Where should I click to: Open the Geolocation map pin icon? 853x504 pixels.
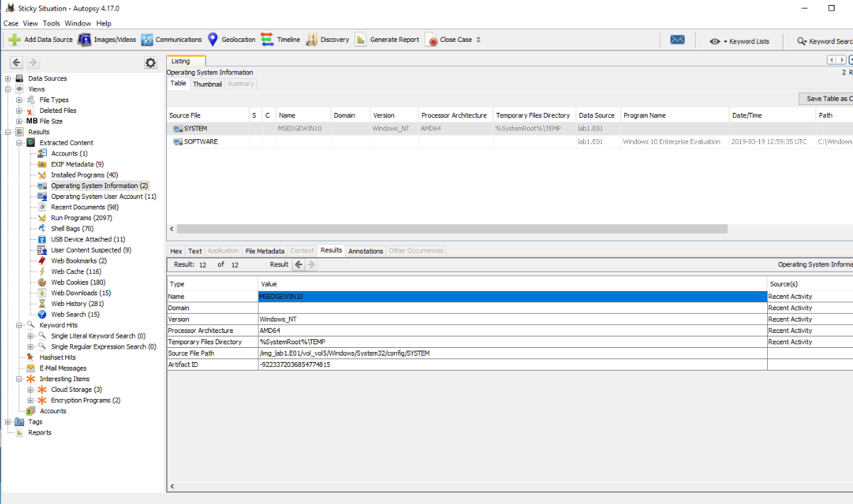pos(212,40)
